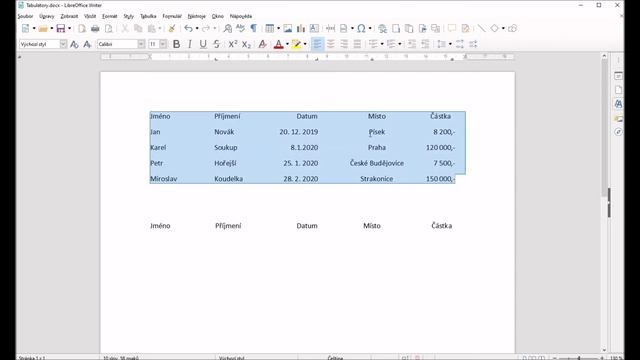This screenshot has width=640, height=360.
Task: Enable Align Right
Action: (x=344, y=44)
